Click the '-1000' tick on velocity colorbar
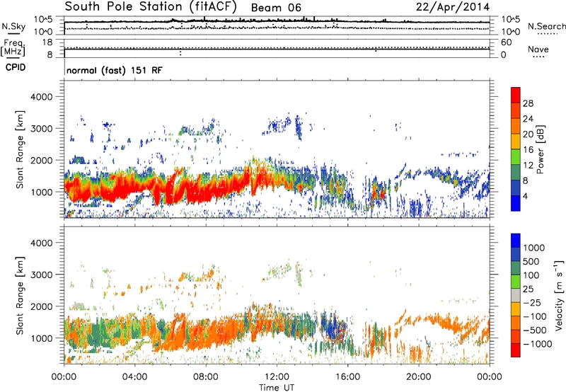 click(537, 344)
